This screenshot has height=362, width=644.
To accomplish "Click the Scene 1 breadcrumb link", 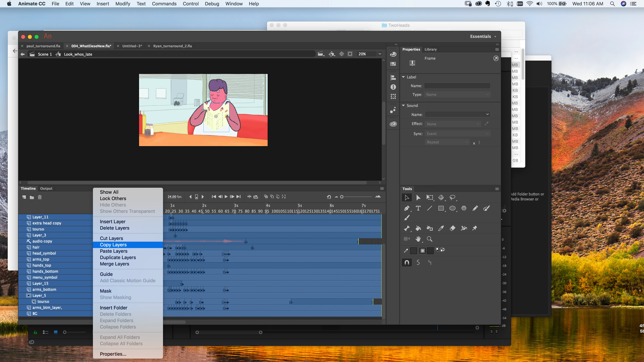I will click(45, 54).
